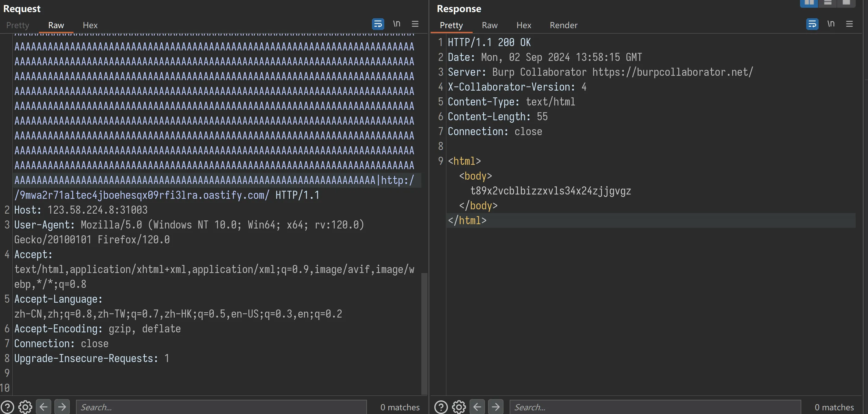868x414 pixels.
Task: Click the opening body tag in response
Action: click(475, 176)
